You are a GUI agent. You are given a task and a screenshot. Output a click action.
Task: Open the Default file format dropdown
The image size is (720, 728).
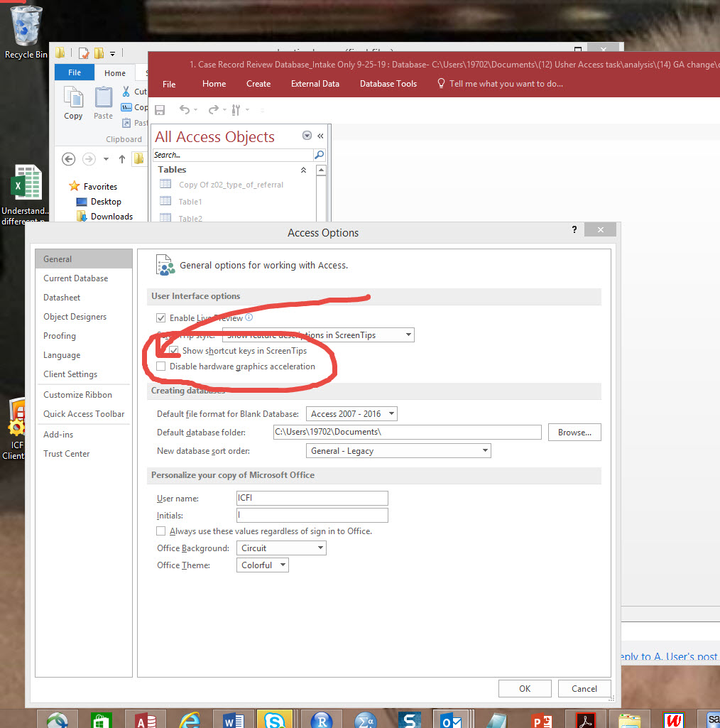(352, 413)
